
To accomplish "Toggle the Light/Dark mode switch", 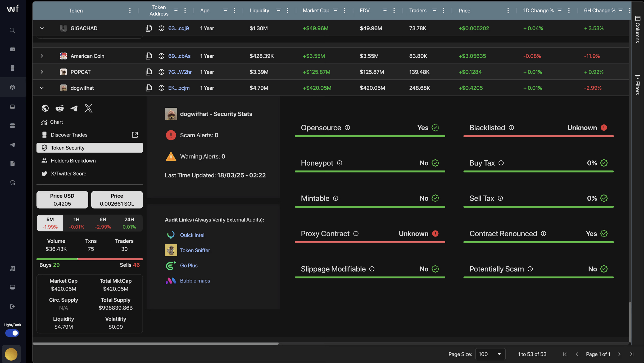I will pyautogui.click(x=12, y=333).
